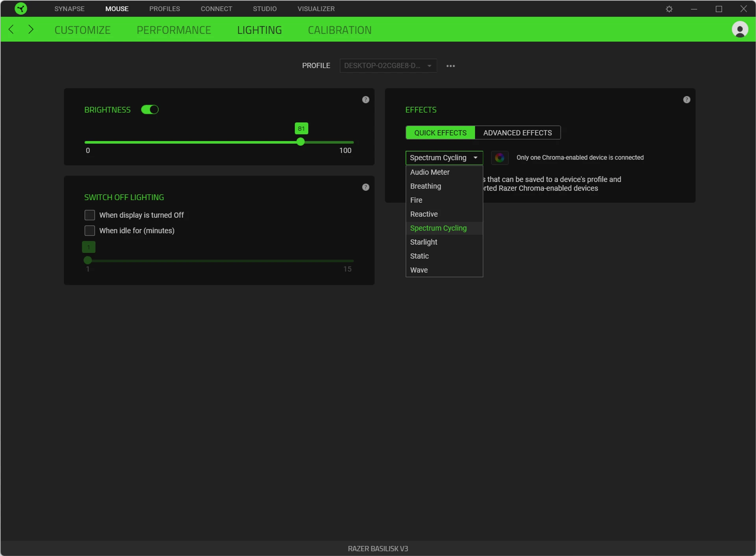Show help for Brightness panel

coord(365,100)
